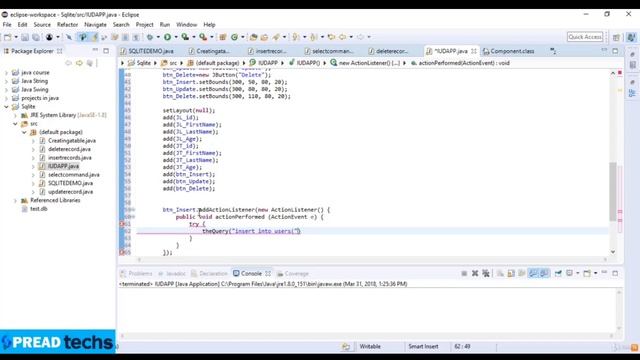The width and height of the screenshot is (640, 360).
Task: Select deleterecord.java in Package Explorer
Action: (69, 149)
